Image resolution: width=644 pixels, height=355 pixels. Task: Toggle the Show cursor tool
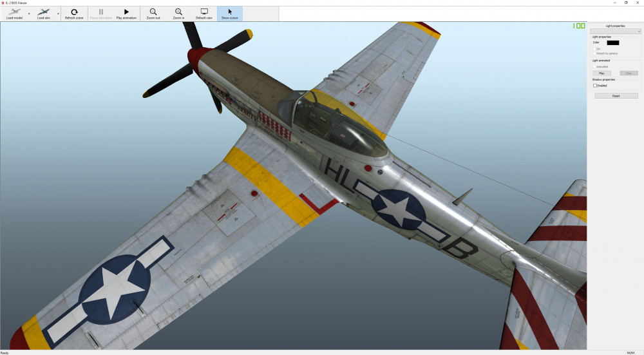coord(230,13)
